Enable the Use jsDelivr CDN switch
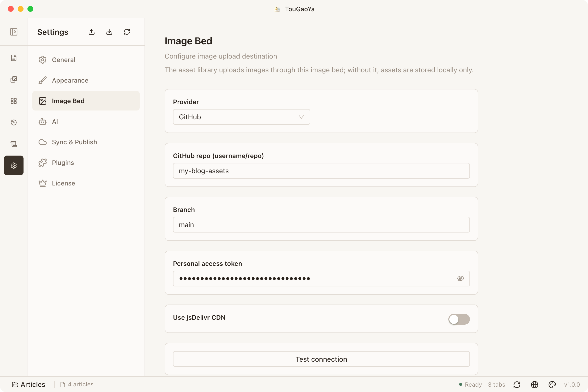588x392 pixels. point(459,319)
